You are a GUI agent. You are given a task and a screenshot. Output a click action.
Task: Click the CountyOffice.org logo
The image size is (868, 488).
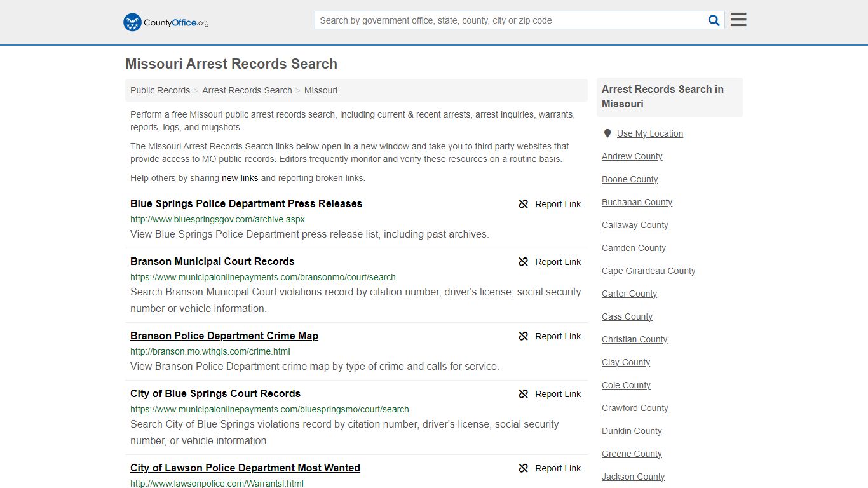(x=166, y=22)
